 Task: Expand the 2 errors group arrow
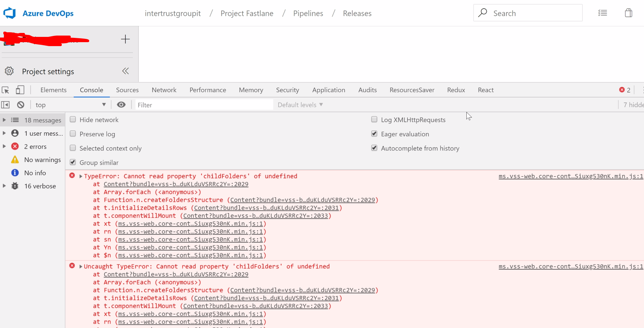(x=4, y=146)
